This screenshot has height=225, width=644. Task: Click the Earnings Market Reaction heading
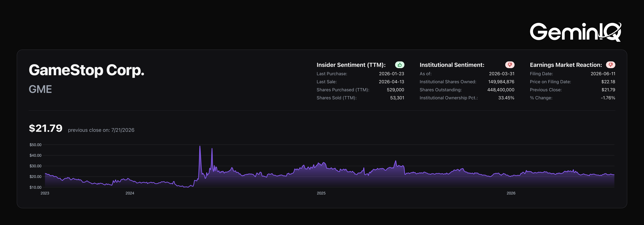point(566,65)
